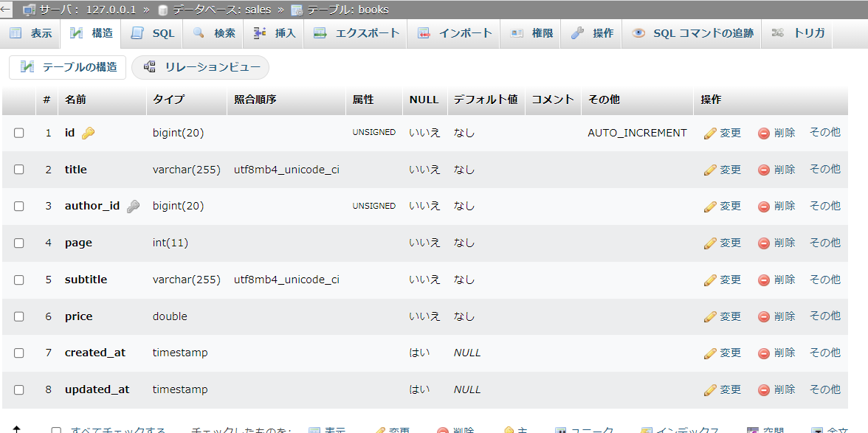This screenshot has height=433, width=868.
Task: Open the エクスポート tab
Action: 355,32
